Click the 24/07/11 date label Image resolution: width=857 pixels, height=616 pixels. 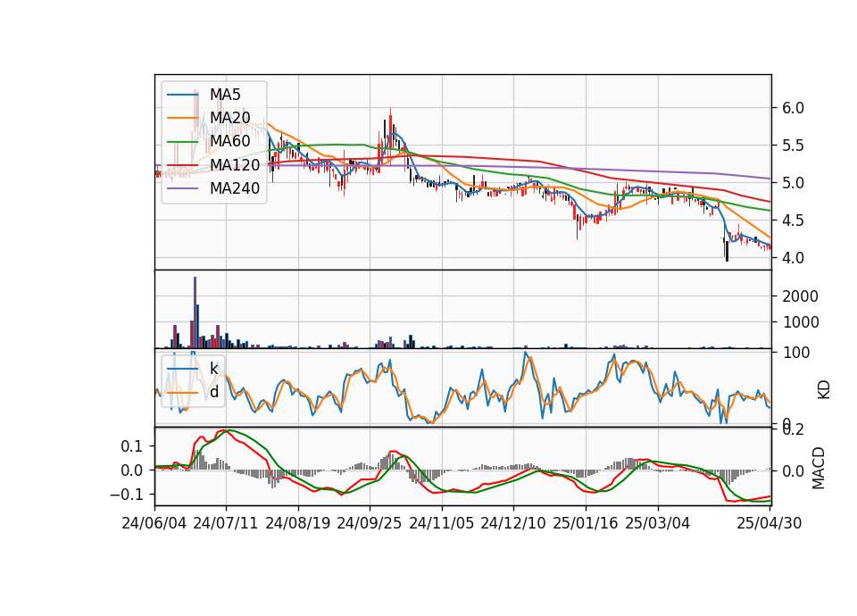click(x=226, y=523)
